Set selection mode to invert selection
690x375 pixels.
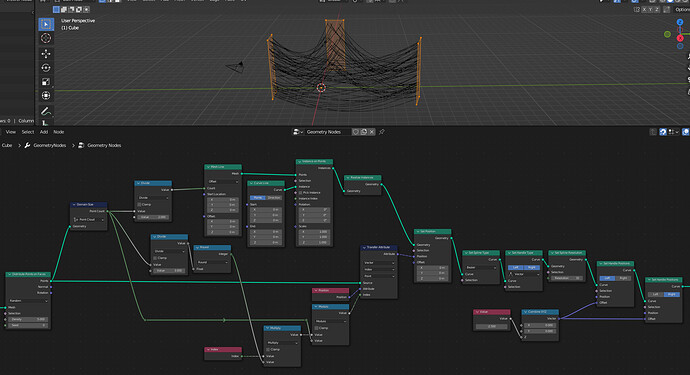tap(79, 9)
